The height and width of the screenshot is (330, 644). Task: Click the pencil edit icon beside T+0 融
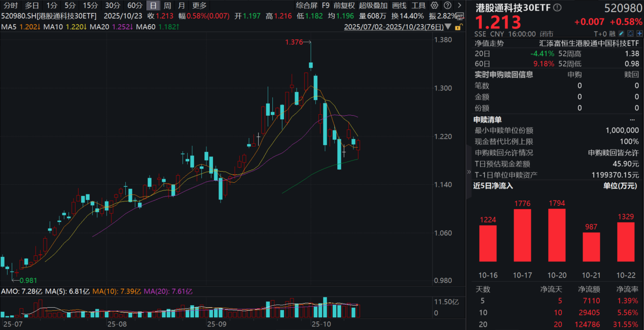[620, 32]
